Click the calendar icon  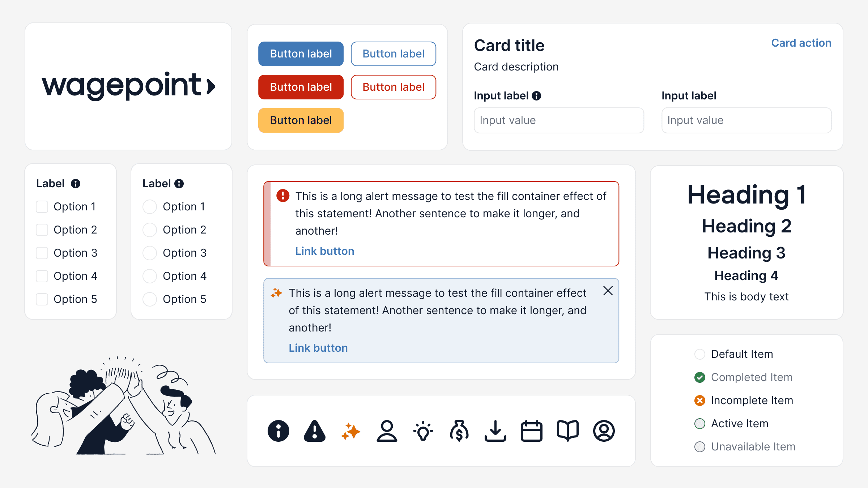532,431
